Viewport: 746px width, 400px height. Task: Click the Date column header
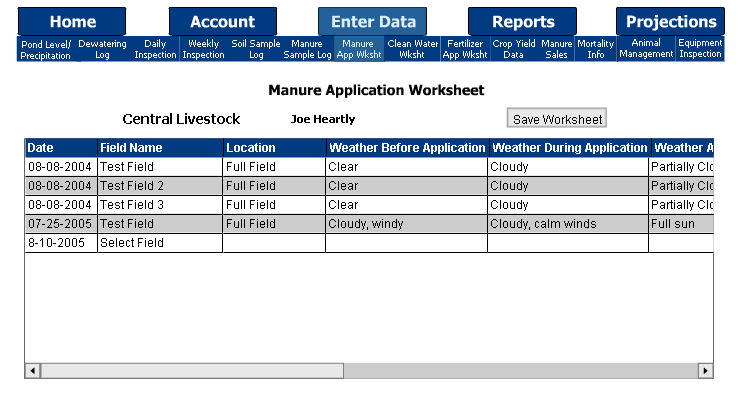[x=61, y=147]
